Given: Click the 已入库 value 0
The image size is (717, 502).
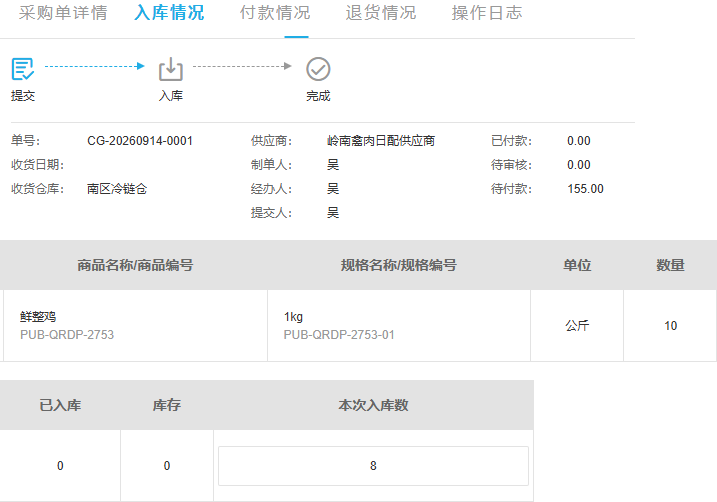Looking at the screenshot, I should point(60,466).
